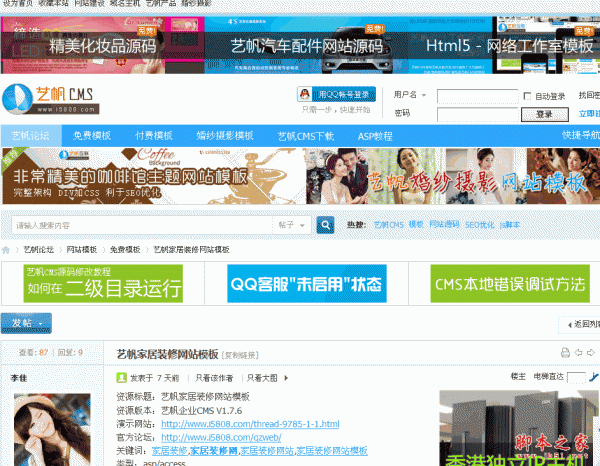
Task: Click the forum search text box
Action: (x=142, y=225)
